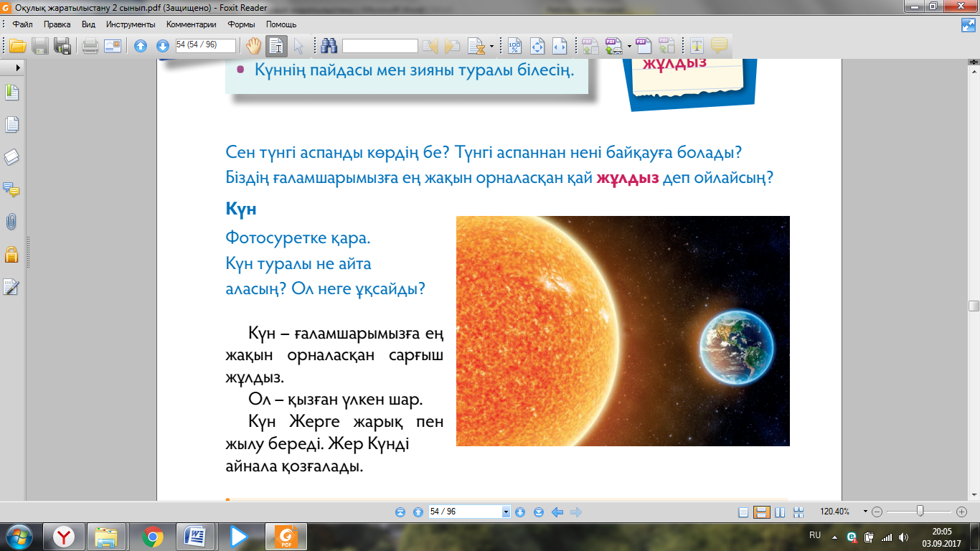Open the Pages thumbnails side panel
The width and height of the screenshot is (980, 551).
[x=11, y=125]
